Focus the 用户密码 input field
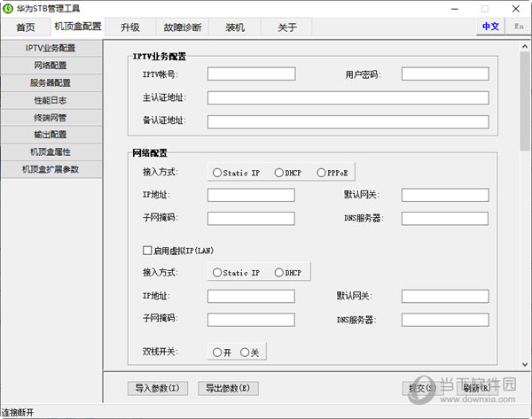 click(445, 74)
